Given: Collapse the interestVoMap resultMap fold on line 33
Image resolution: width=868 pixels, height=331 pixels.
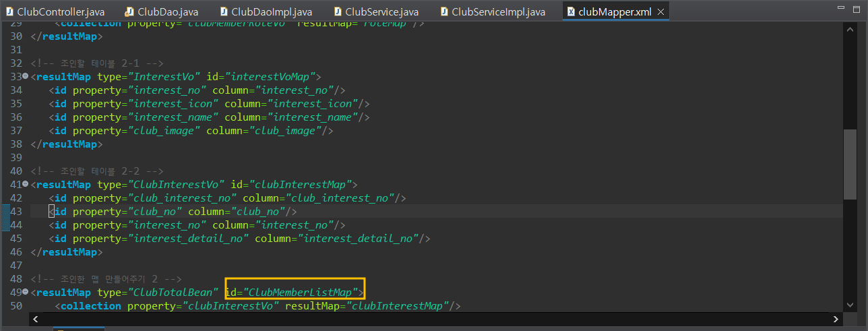Looking at the screenshot, I should 26,77.
